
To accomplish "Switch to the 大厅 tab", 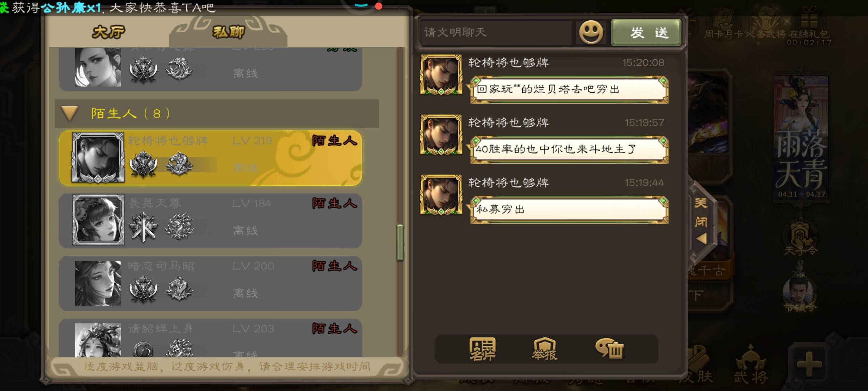I will (109, 32).
